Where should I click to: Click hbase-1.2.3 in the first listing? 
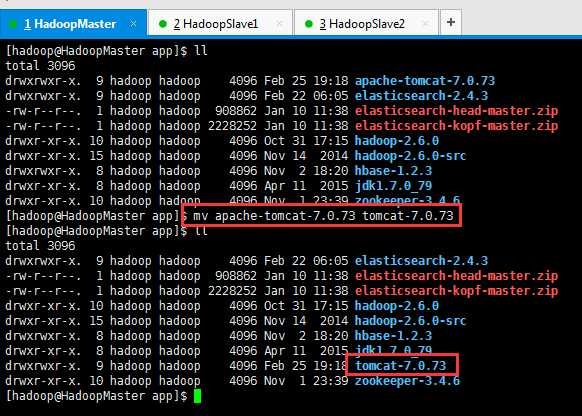[x=393, y=171]
